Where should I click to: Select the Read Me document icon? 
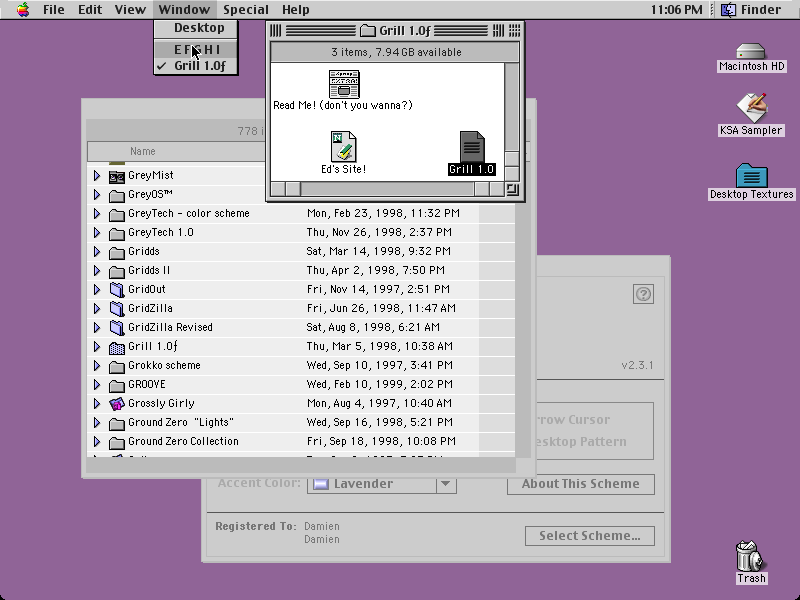(344, 84)
